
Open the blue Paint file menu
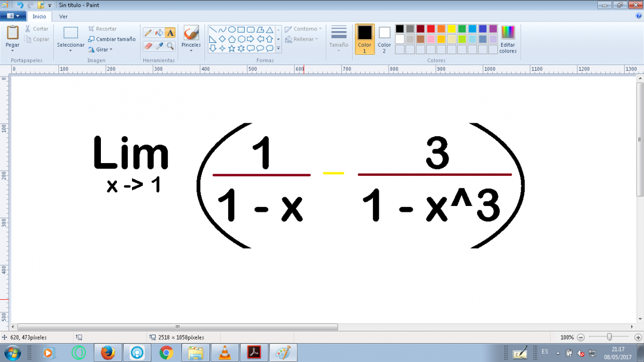[13, 16]
